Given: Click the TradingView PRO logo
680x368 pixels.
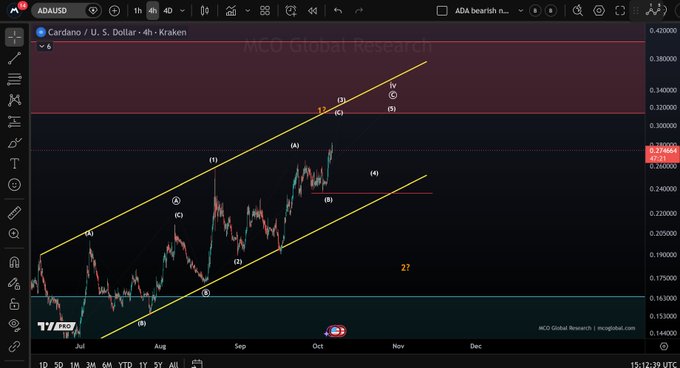Looking at the screenshot, I should 56,326.
